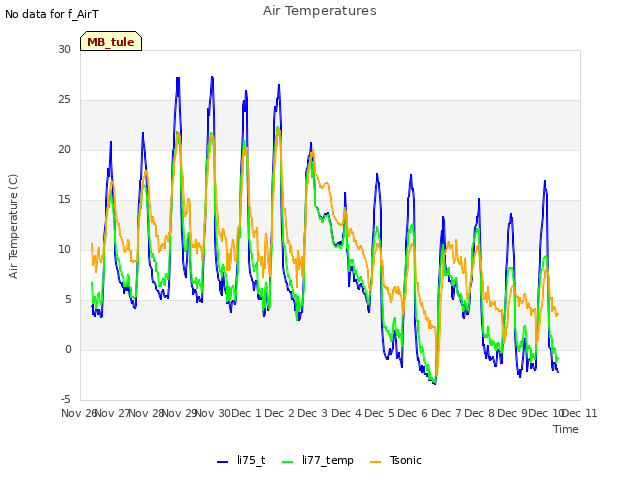Click the Dec 1 x-axis label
The width and height of the screenshot is (640, 480).
tap(246, 413)
